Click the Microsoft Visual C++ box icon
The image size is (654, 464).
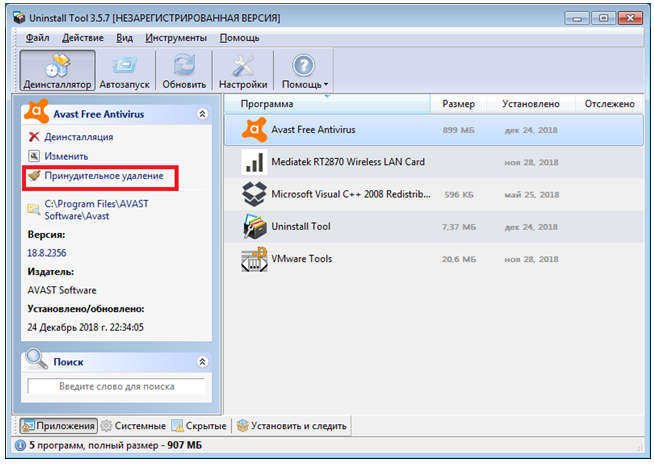[x=254, y=194]
